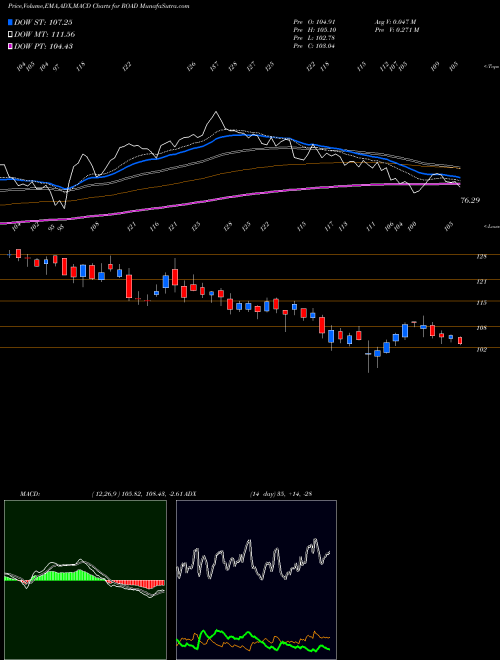Screen dimensions: 500x660
Task: Click the white DOW MT legend swatch
Action: pyautogui.click(x=10, y=35)
